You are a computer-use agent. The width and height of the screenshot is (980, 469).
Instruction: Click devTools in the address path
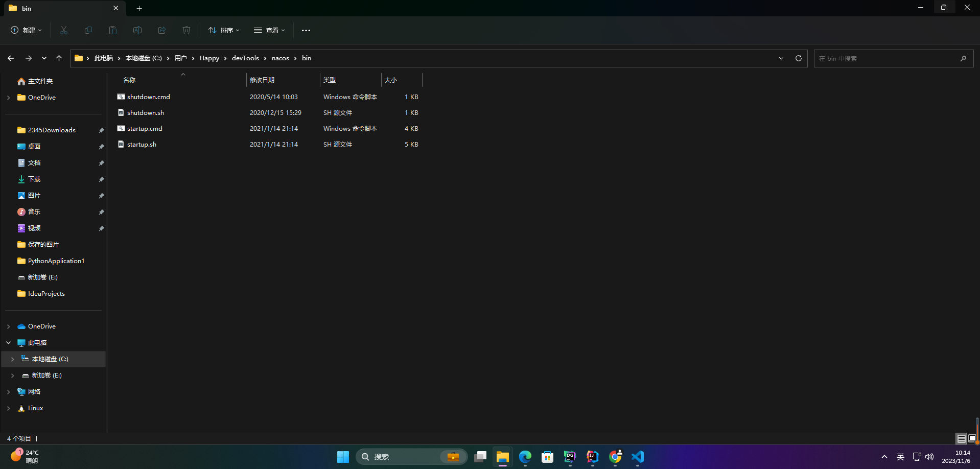click(x=245, y=58)
